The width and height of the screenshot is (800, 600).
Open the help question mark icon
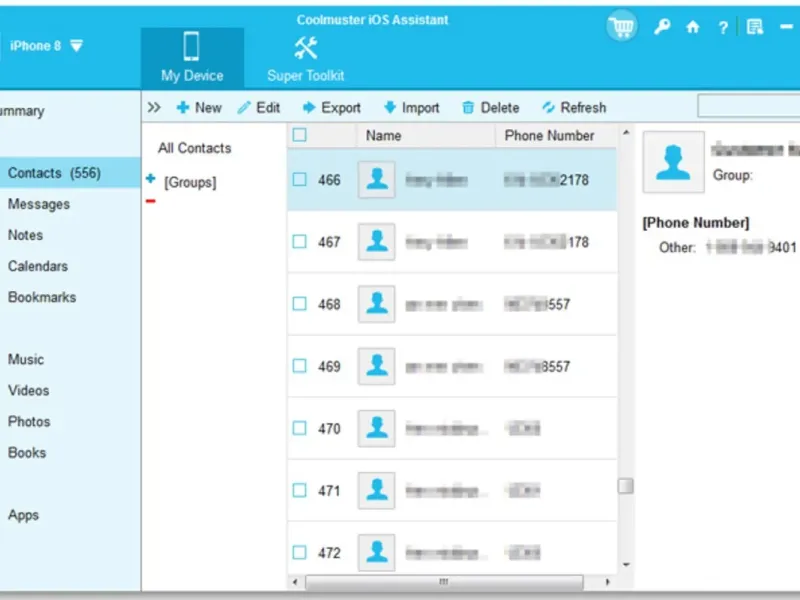[723, 27]
